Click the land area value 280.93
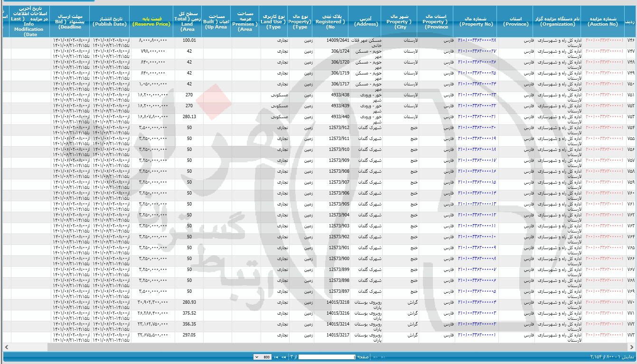Screen dimensions: 637x364 tap(189, 302)
